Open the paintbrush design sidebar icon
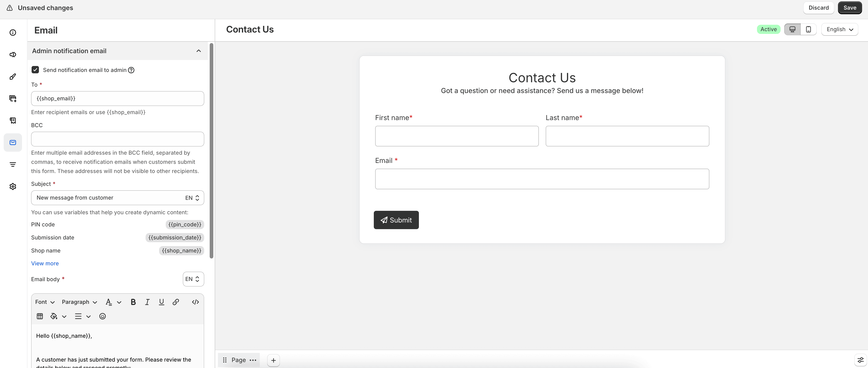 13,77
